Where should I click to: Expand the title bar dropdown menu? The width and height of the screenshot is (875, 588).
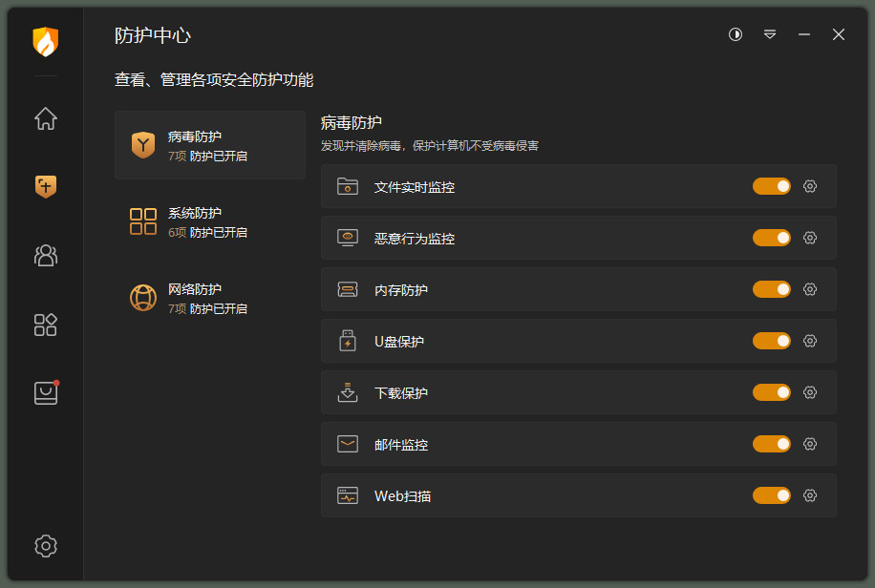click(x=770, y=34)
